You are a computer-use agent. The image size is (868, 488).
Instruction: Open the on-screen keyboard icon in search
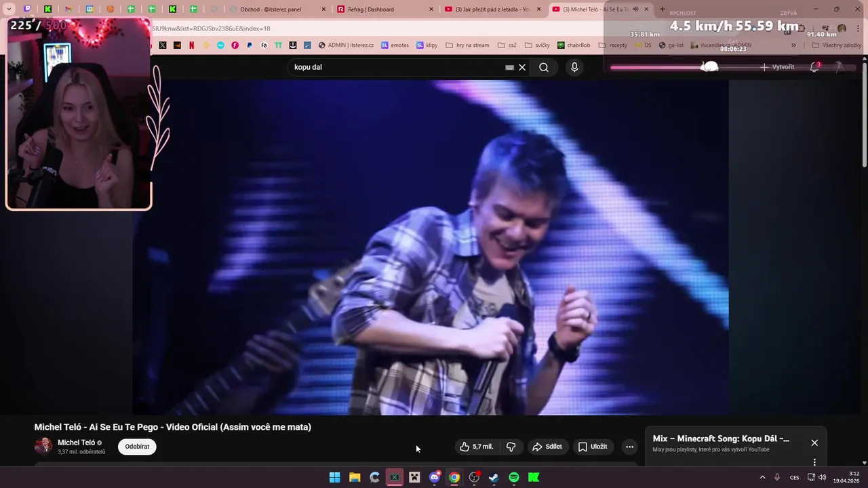click(x=510, y=67)
